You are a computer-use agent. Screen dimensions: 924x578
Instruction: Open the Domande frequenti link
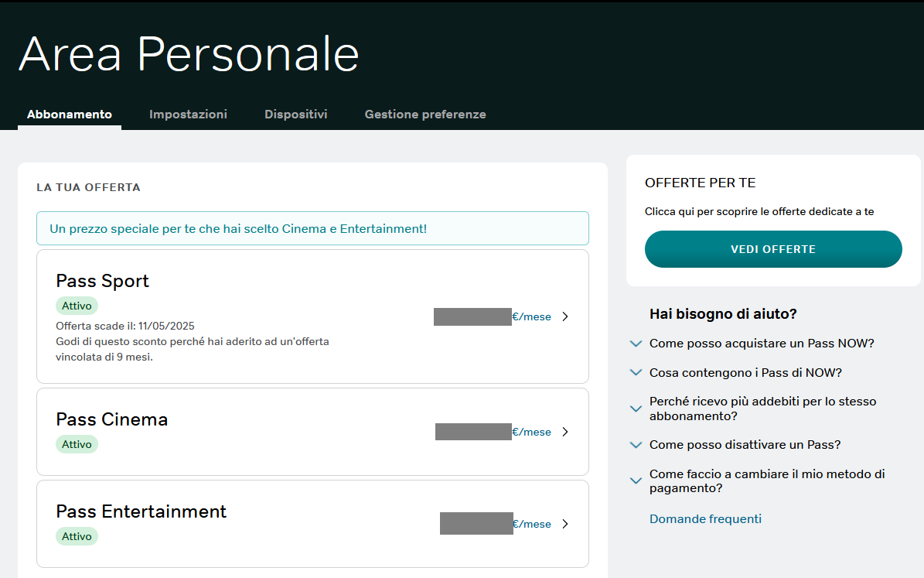705,519
